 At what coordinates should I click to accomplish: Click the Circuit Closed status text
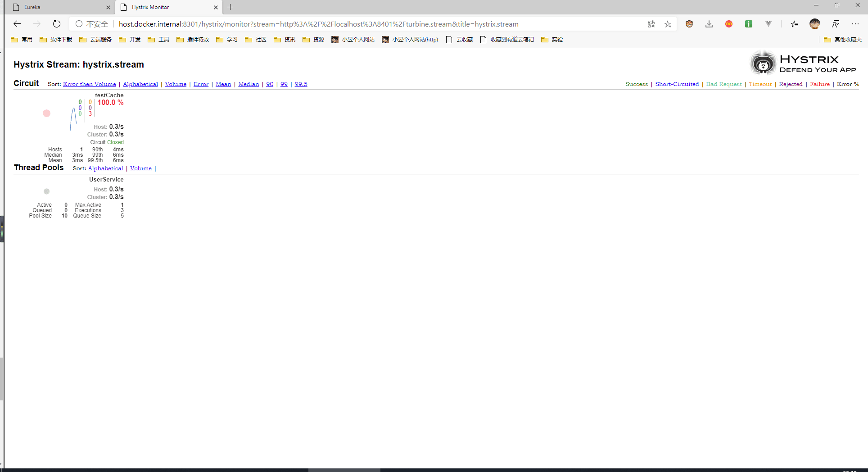point(107,142)
